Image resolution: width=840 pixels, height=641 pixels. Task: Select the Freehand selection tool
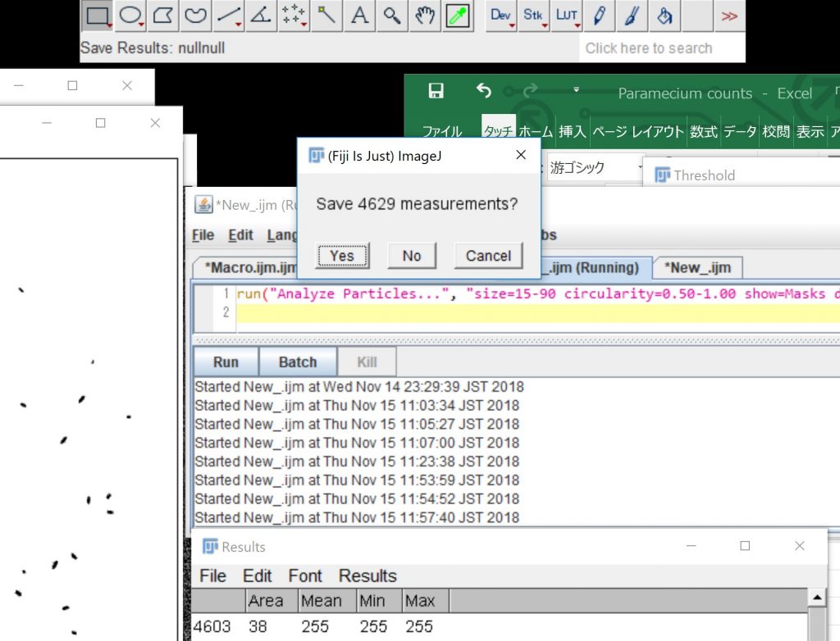tap(195, 16)
